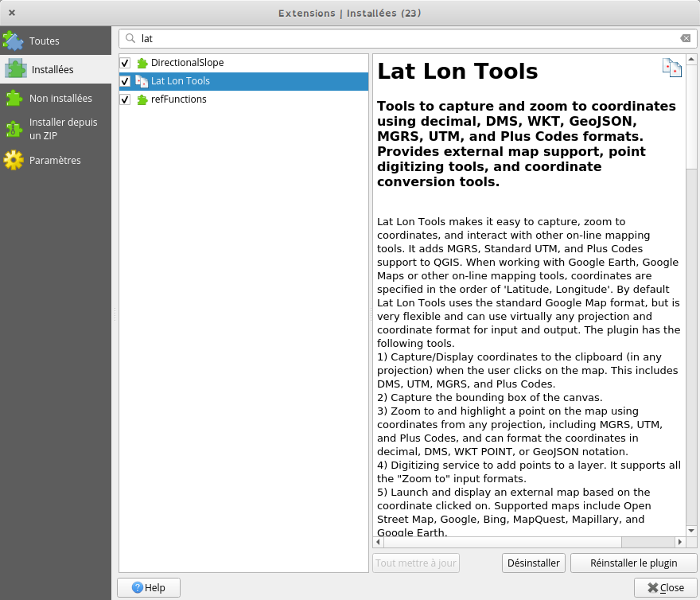
Task: Click DirectionalSlope's green plugin icon
Action: (141, 62)
